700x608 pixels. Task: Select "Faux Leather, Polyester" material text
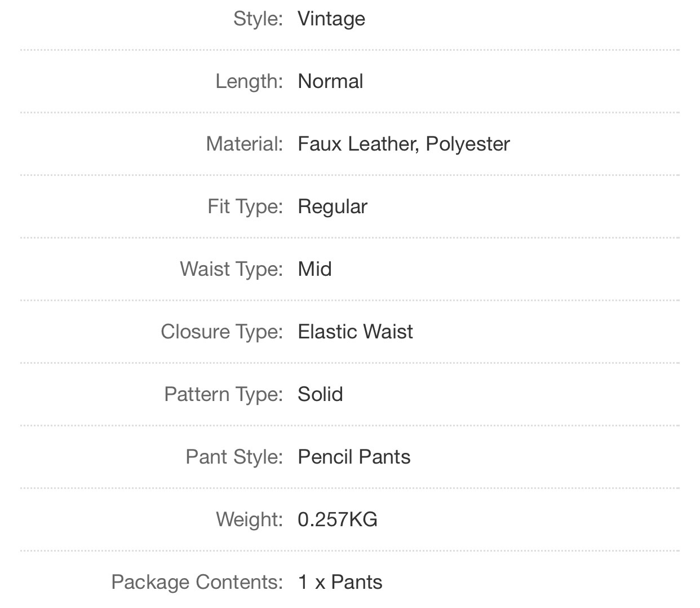click(x=404, y=144)
